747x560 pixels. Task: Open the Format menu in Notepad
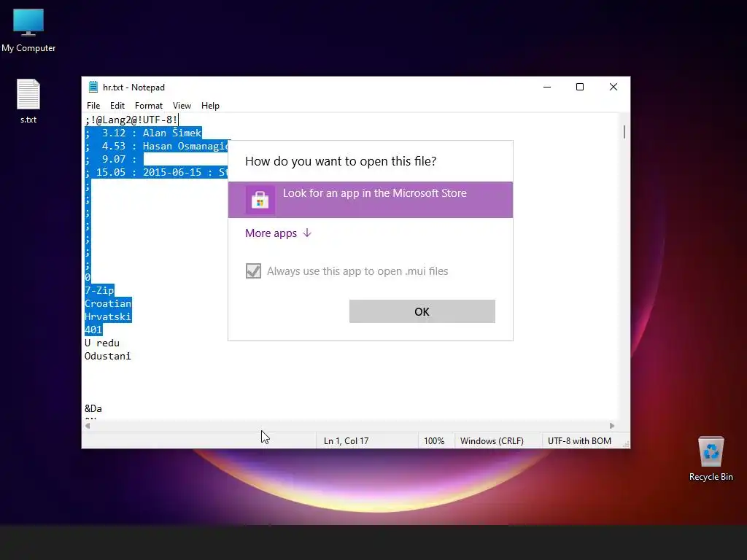(x=149, y=106)
